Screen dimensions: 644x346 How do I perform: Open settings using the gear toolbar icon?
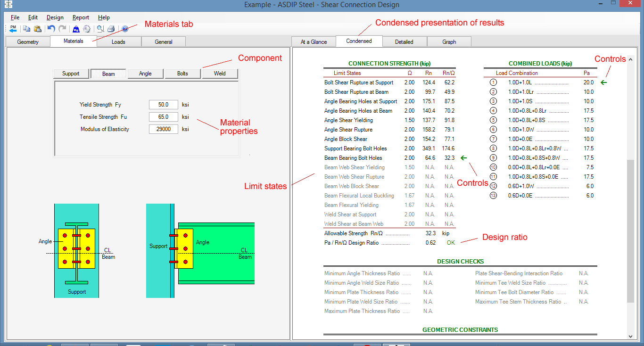87,29
